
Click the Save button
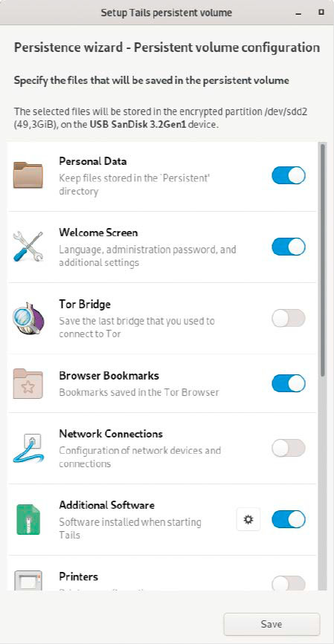point(272,624)
